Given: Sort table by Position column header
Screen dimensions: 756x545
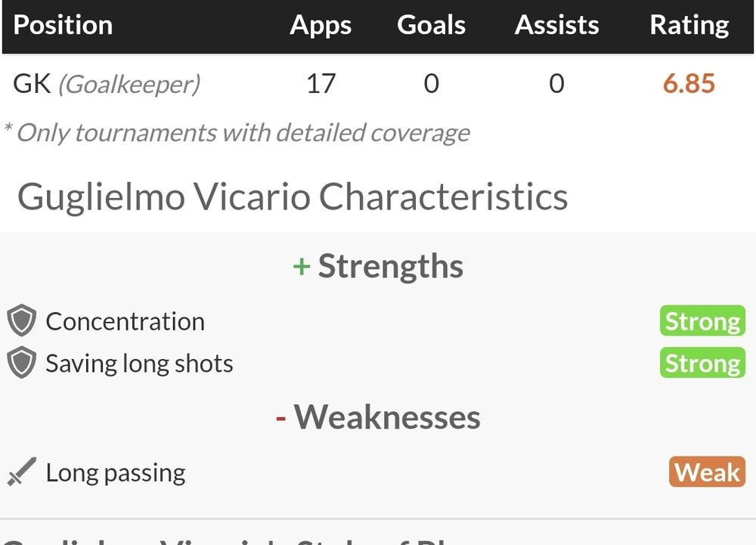Looking at the screenshot, I should click(x=63, y=25).
